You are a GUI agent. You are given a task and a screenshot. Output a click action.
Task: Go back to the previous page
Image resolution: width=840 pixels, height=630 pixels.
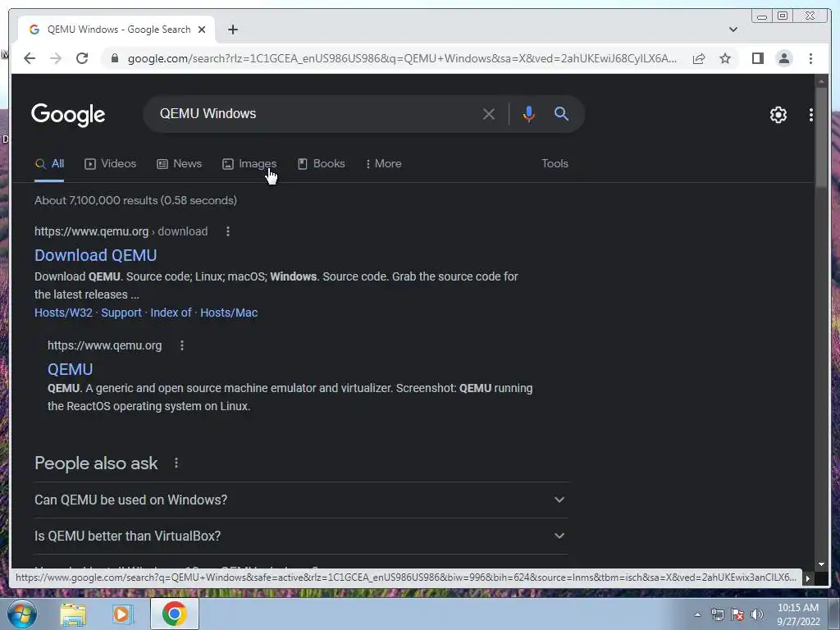tap(30, 58)
